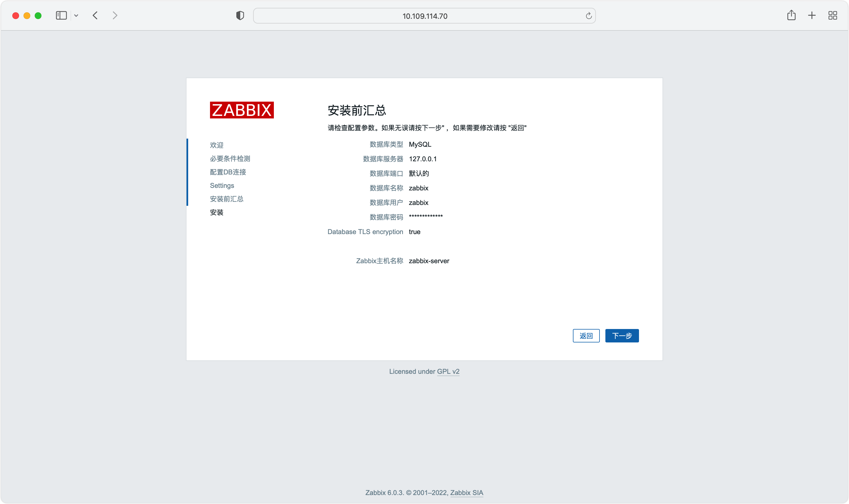The image size is (849, 504).
Task: Click the 下一步 button
Action: pos(622,335)
